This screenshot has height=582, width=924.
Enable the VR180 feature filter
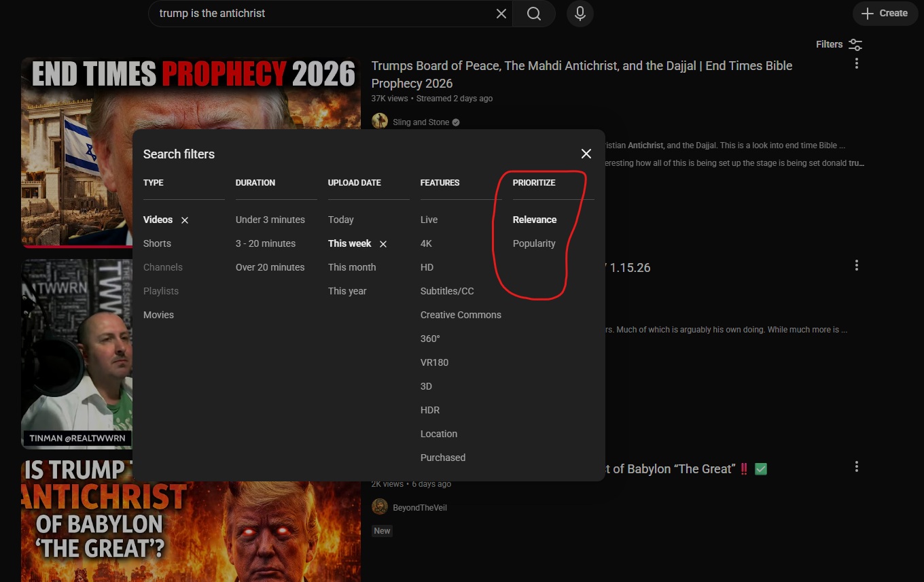[x=434, y=362]
